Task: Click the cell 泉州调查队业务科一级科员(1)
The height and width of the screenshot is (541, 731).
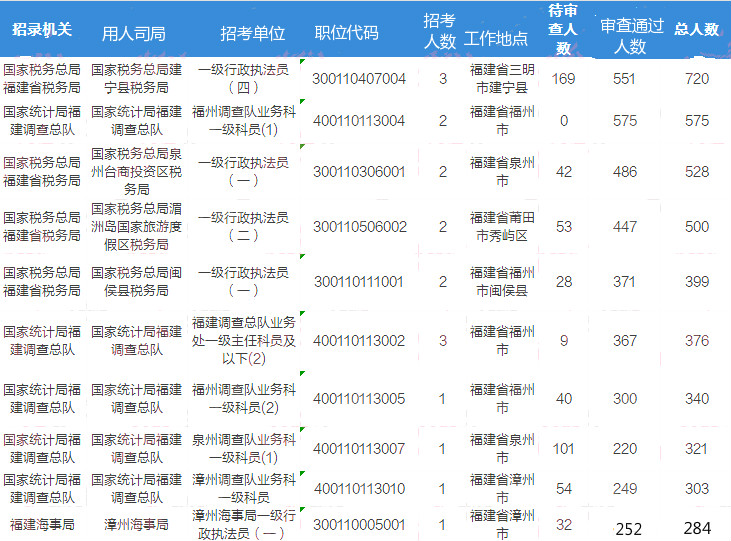Action: coord(244,449)
